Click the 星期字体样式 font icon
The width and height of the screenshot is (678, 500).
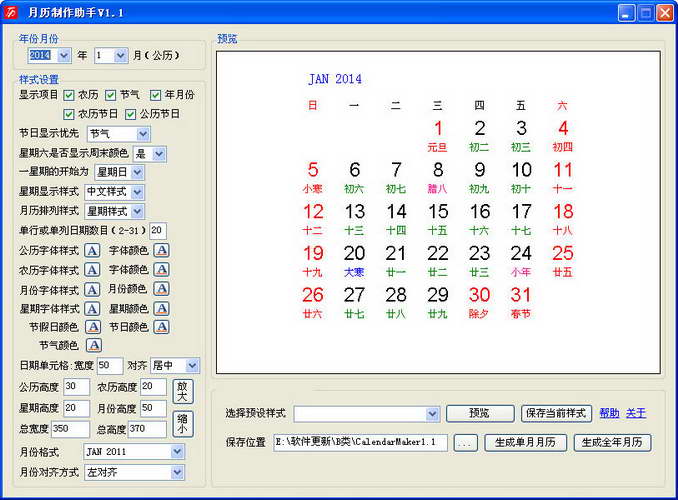[92, 309]
